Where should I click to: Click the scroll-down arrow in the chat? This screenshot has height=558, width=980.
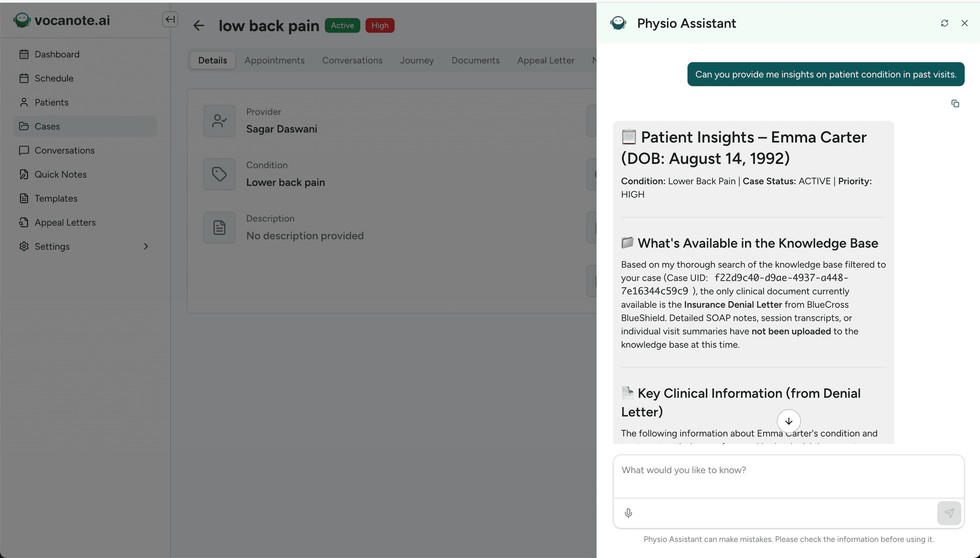click(x=789, y=421)
